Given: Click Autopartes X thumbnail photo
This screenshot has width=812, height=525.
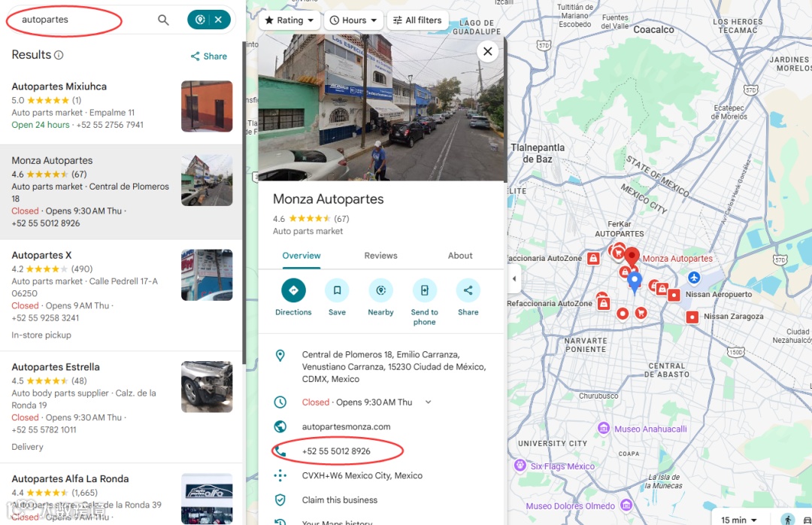Looking at the screenshot, I should pos(207,275).
